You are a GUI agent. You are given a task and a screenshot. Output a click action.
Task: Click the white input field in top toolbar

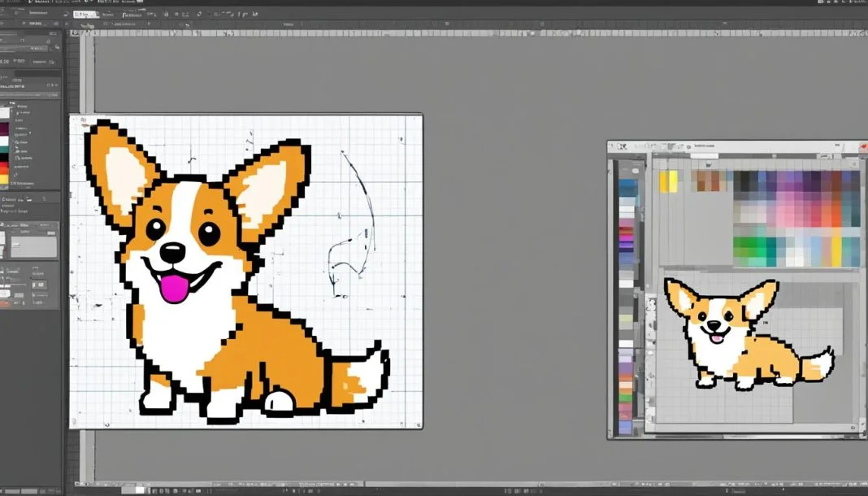[x=85, y=15]
